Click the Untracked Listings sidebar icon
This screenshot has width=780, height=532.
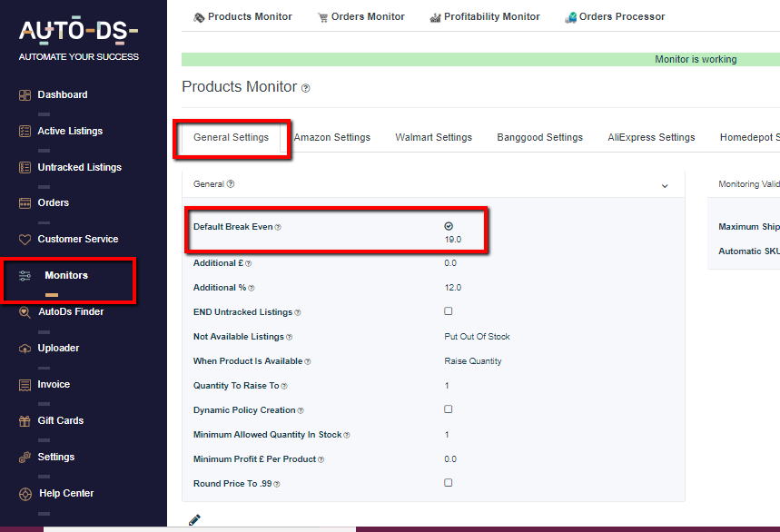pos(25,168)
